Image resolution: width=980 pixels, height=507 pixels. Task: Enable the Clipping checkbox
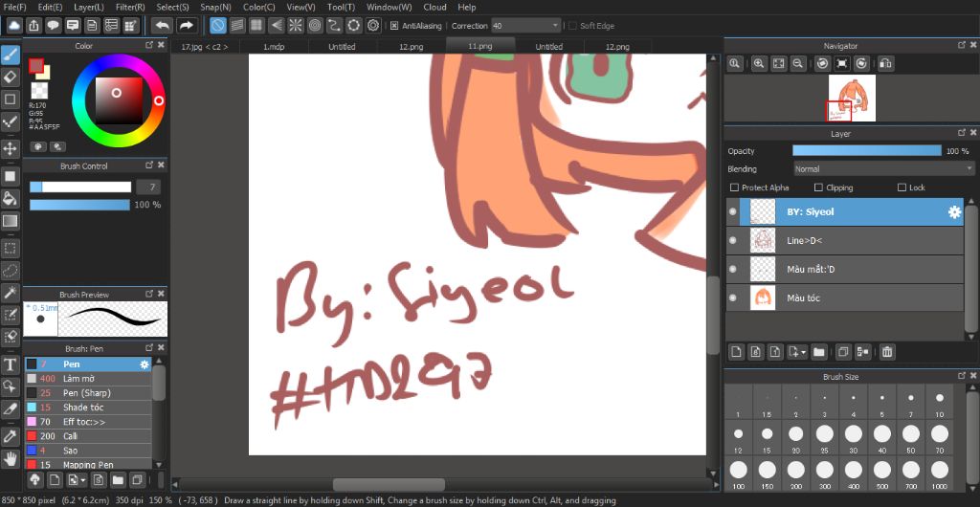tap(818, 187)
